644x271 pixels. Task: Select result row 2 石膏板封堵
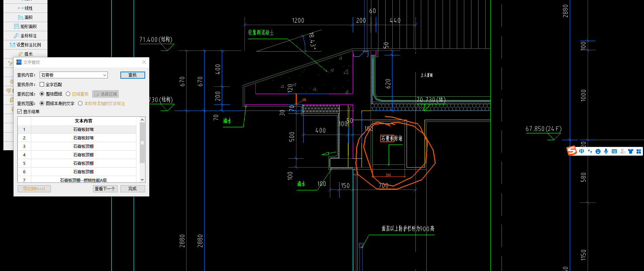click(77, 138)
